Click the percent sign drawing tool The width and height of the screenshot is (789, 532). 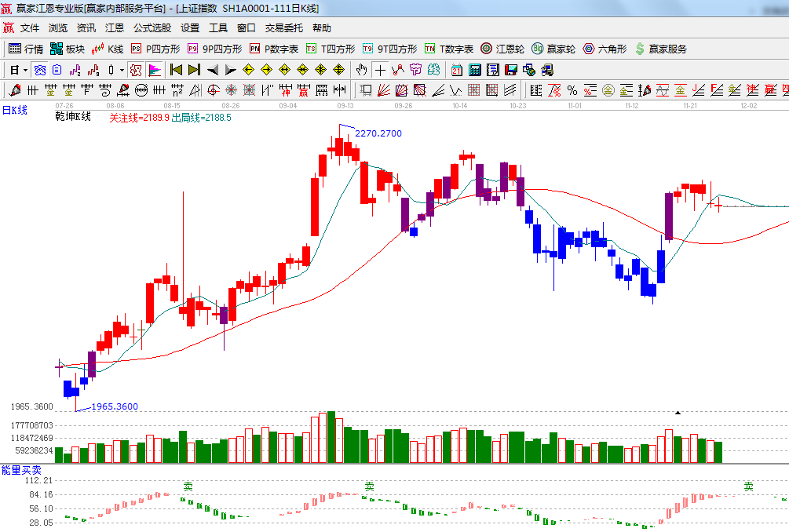[572, 90]
